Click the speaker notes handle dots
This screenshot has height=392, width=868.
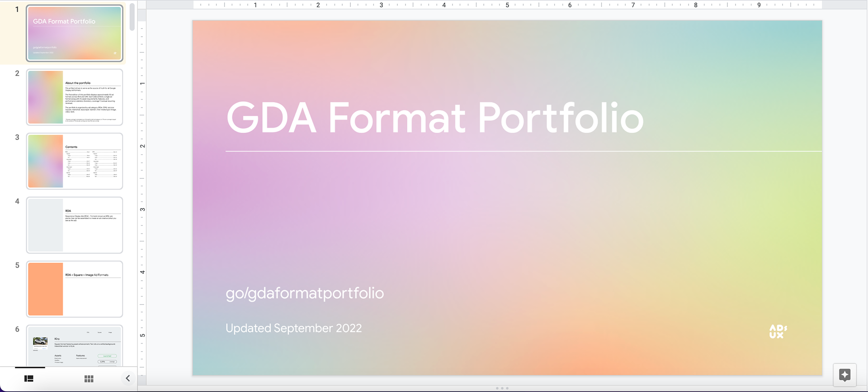point(502,388)
